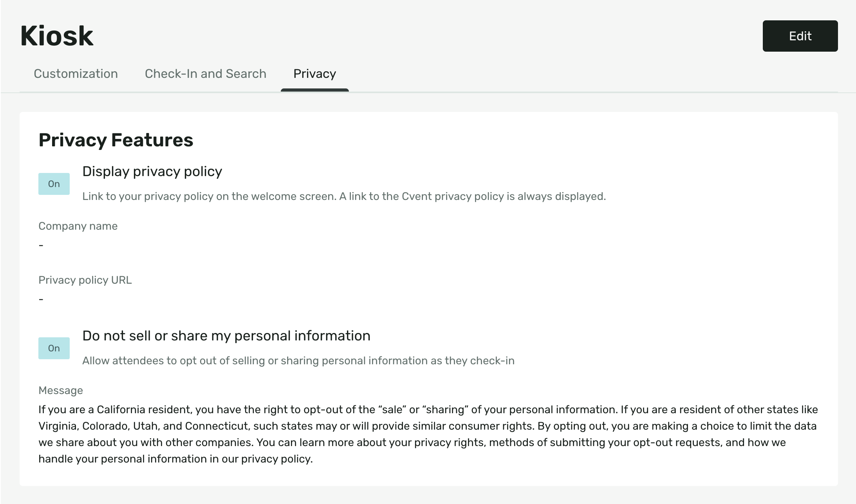Switch to the Customization tab
Image resolution: width=856 pixels, height=504 pixels.
tap(76, 74)
